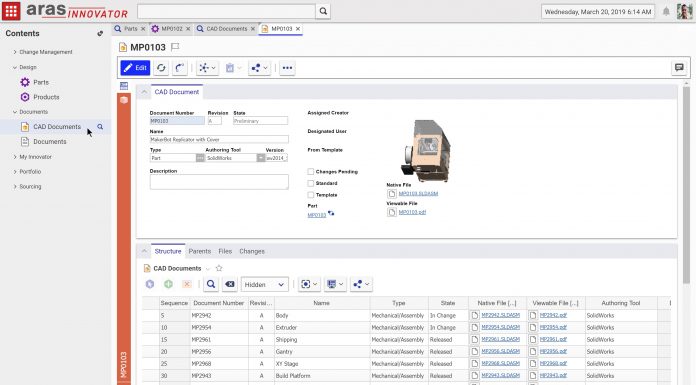
Task: Open the MP0103.SLDASM native file link
Action: point(418,194)
